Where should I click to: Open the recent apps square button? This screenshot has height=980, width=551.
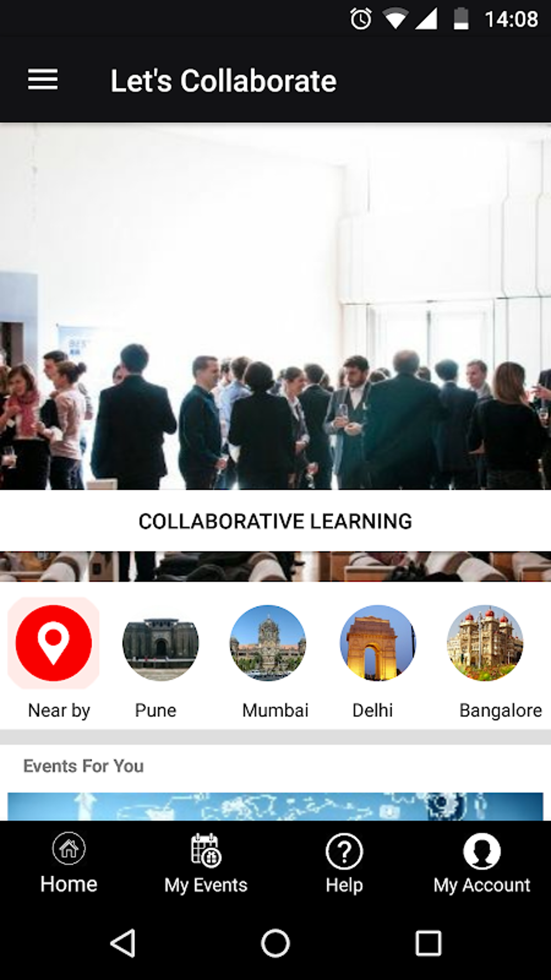428,943
